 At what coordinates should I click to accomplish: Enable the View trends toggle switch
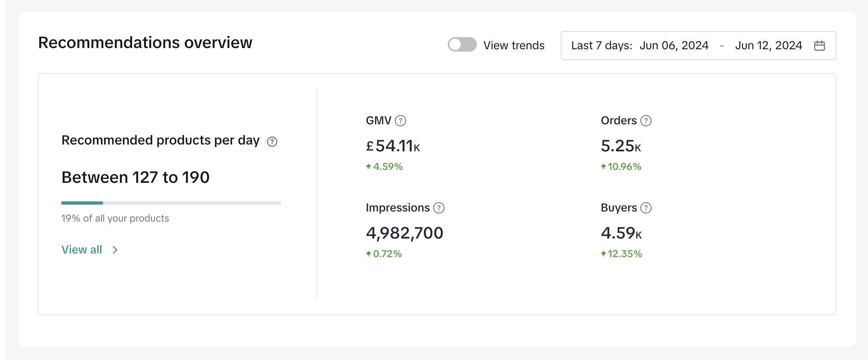click(x=462, y=45)
